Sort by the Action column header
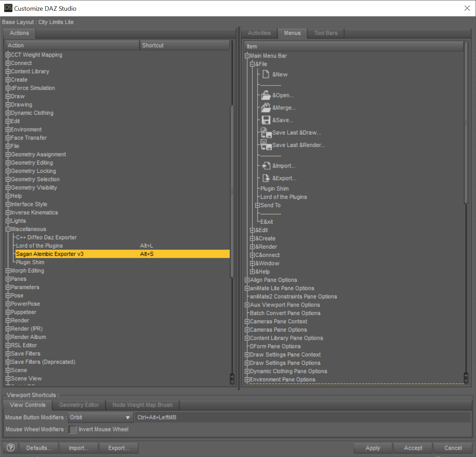This screenshot has width=476, height=457. [72, 45]
